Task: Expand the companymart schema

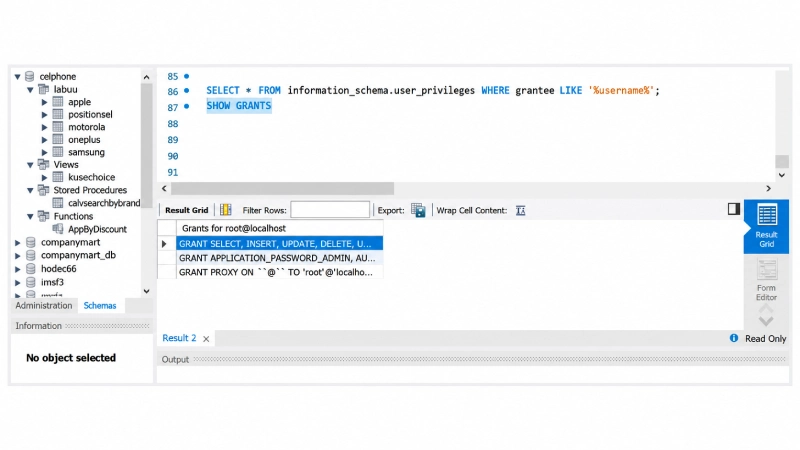Action: coord(18,242)
